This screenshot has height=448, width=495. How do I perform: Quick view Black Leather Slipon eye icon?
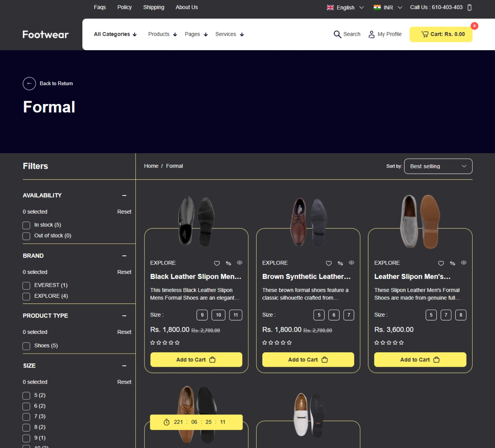pyautogui.click(x=240, y=263)
